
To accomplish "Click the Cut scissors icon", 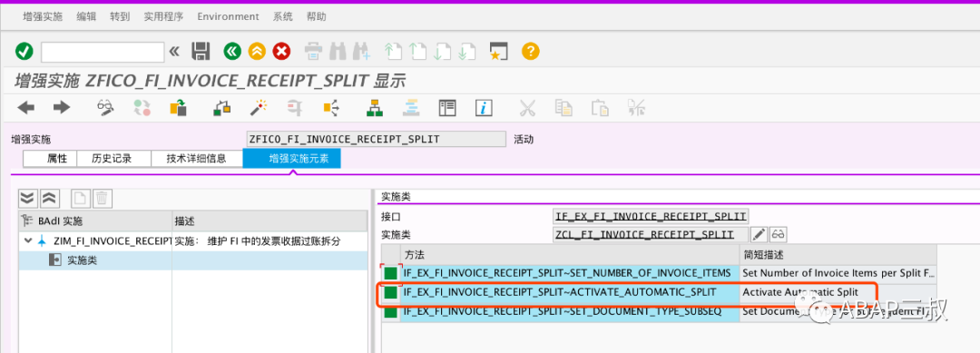I will pos(527,108).
